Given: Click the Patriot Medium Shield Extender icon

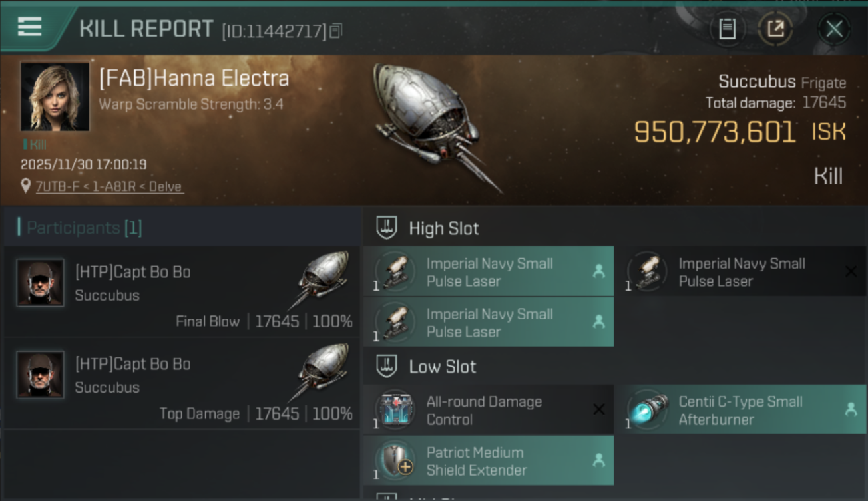Looking at the screenshot, I should [x=395, y=460].
